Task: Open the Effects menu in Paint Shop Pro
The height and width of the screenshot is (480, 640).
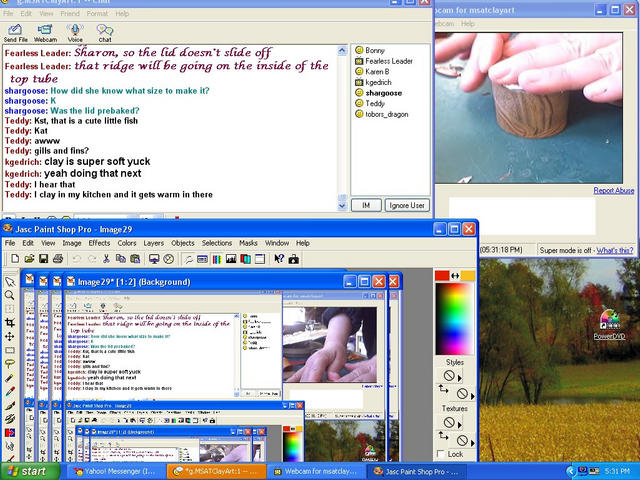Action: click(x=99, y=243)
